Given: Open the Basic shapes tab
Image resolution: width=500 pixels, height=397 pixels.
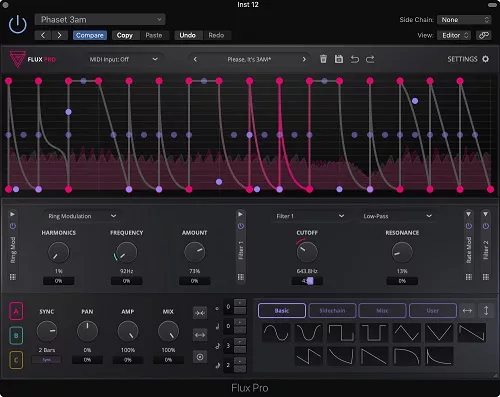Looking at the screenshot, I should pos(282,311).
